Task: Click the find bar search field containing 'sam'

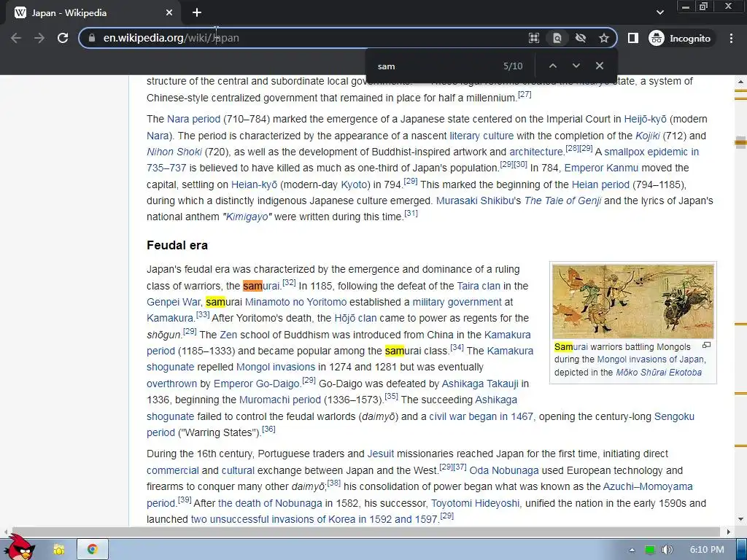Action: click(436, 66)
